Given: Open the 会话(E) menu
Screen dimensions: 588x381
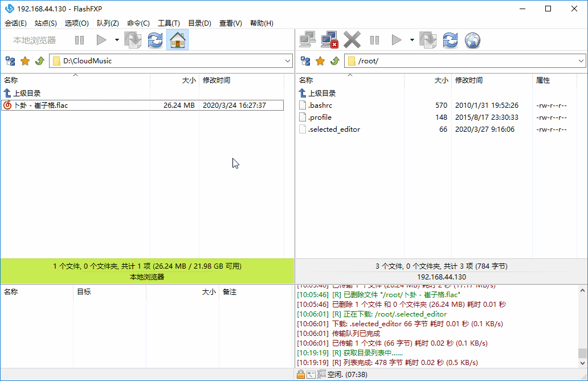Looking at the screenshot, I should pos(16,23).
